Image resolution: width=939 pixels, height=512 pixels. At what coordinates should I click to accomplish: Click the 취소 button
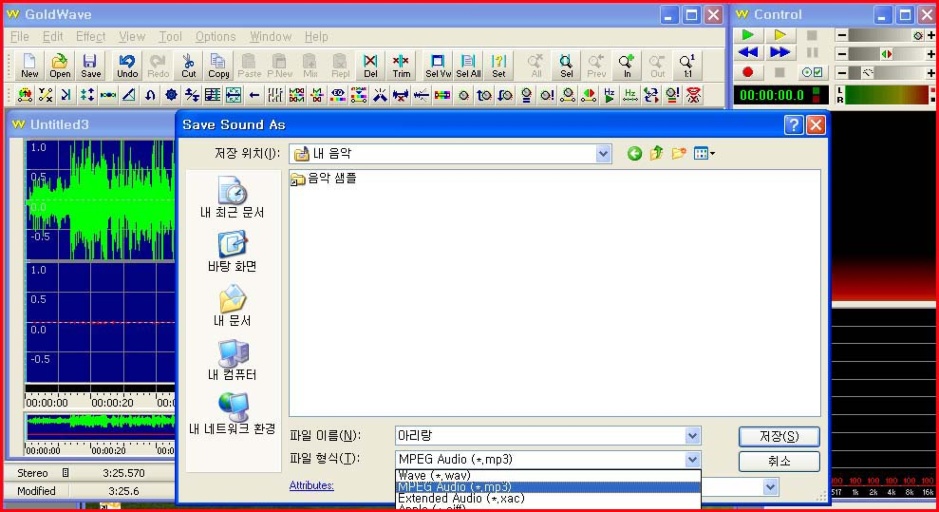tap(779, 461)
